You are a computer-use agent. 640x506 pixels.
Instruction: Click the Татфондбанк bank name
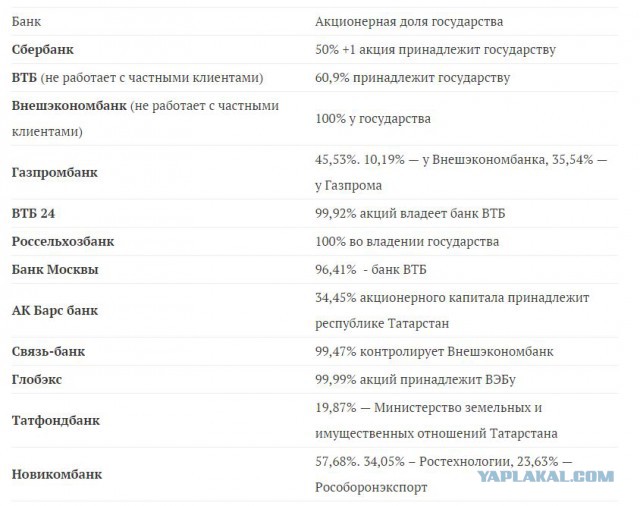tap(55, 421)
